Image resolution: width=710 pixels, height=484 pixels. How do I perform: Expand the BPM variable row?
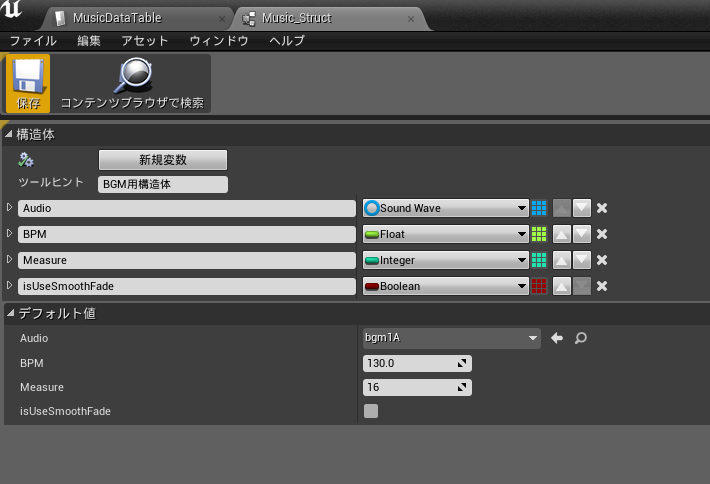tap(9, 233)
